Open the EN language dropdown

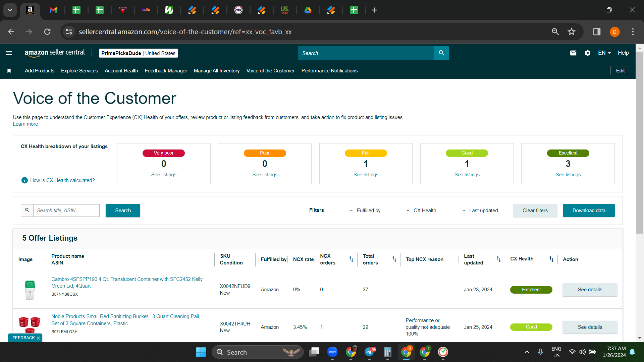pyautogui.click(x=604, y=53)
